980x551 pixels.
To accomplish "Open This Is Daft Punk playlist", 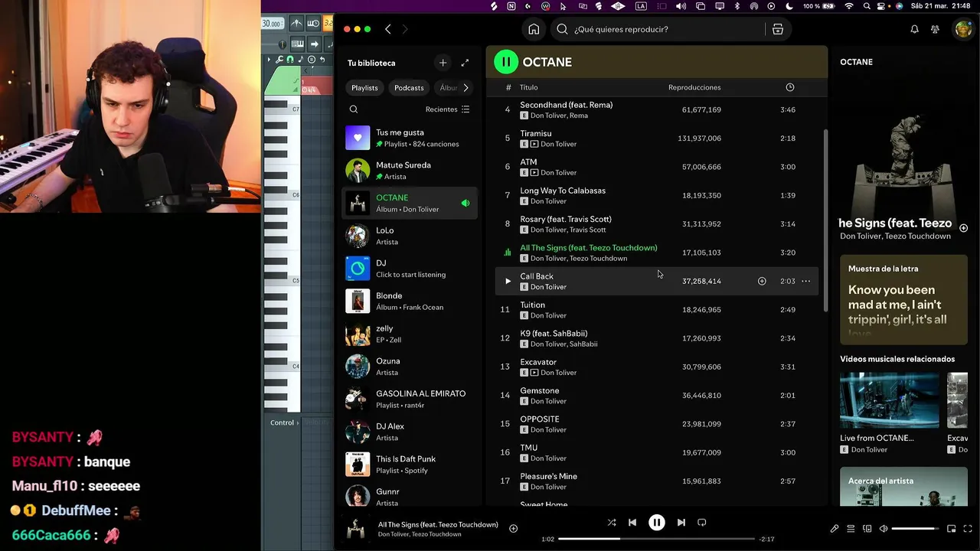I will pos(410,465).
